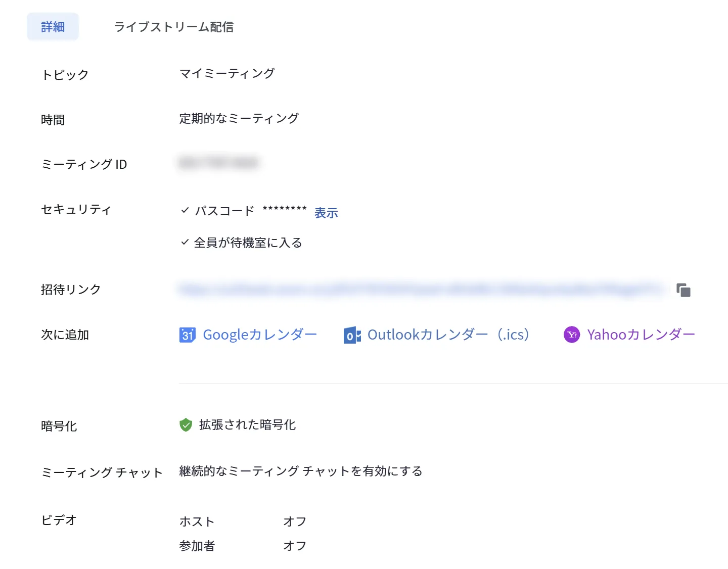Add meeting via Googleカレンダー link
Viewport: 728px width, 569px height.
pos(260,335)
